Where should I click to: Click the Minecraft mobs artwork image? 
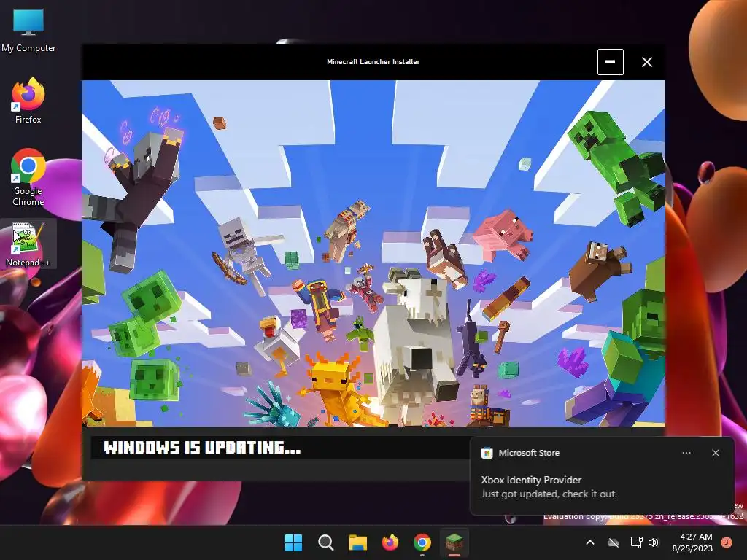(373, 253)
